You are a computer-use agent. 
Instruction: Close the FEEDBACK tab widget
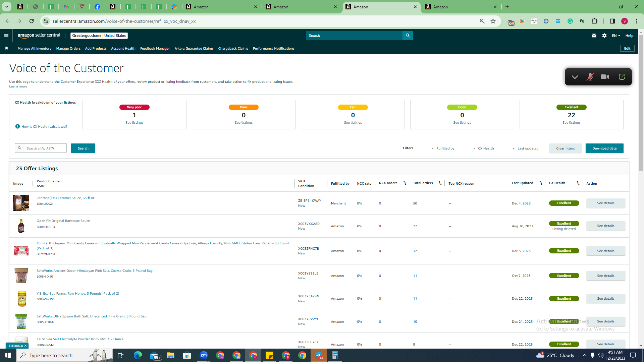coord(25,346)
